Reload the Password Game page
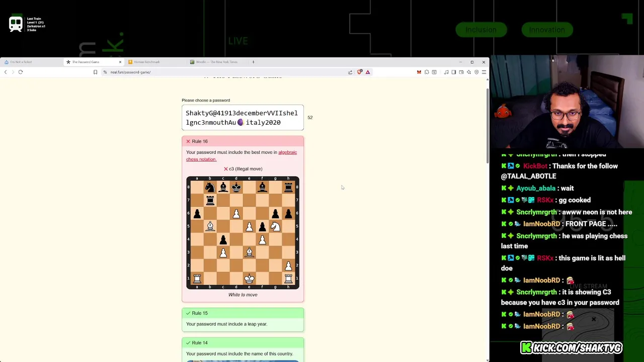The width and height of the screenshot is (644, 362). click(21, 72)
